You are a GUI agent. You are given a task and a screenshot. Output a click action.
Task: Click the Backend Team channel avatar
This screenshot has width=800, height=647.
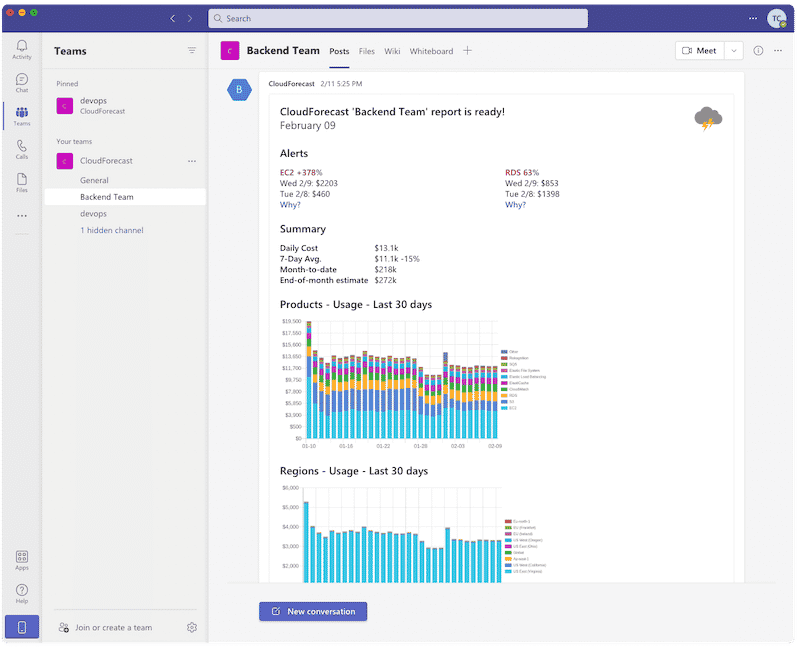[x=230, y=51]
